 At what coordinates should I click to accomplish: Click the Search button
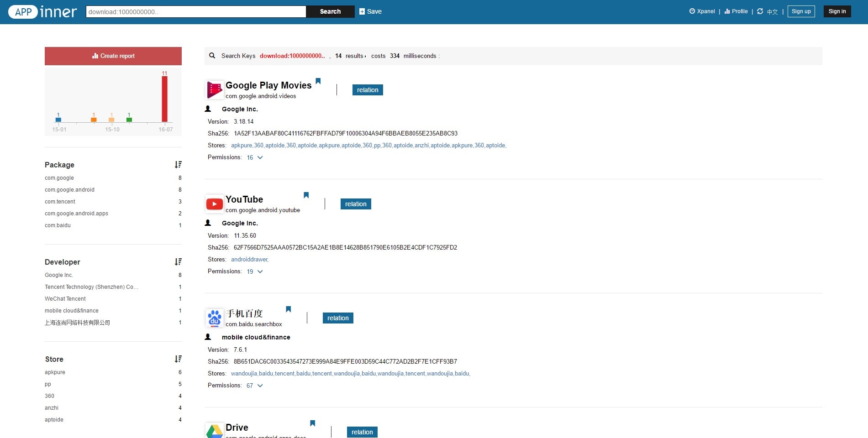coord(330,11)
